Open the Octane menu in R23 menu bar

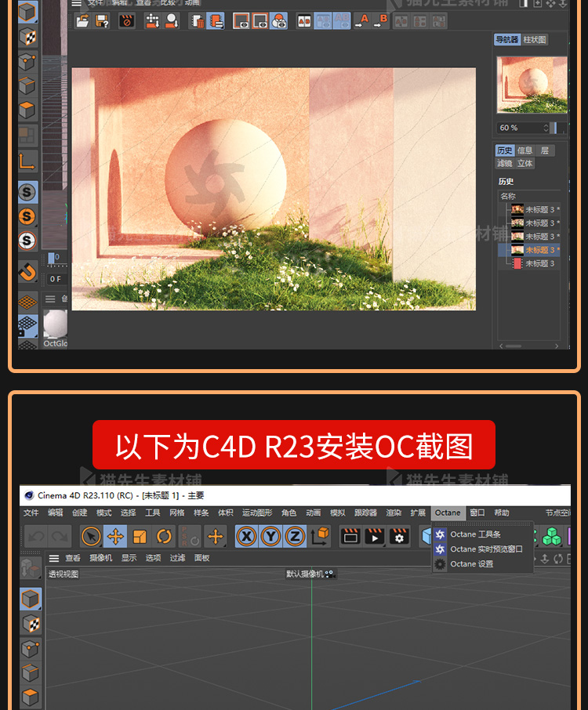pyautogui.click(x=448, y=513)
